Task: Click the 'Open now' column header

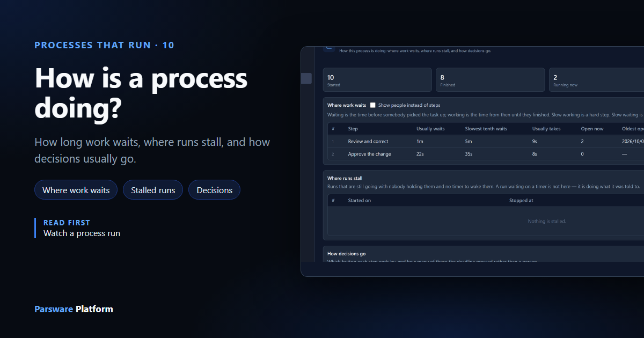Action: [x=592, y=129]
